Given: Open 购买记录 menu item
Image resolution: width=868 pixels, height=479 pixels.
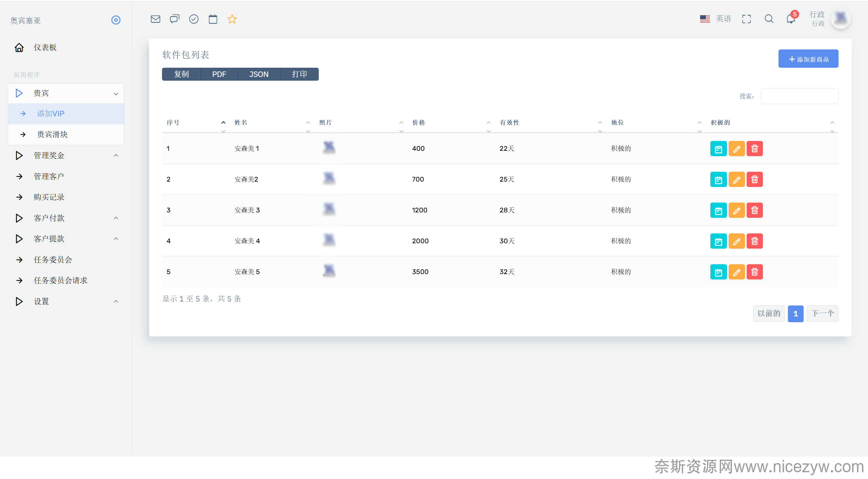Looking at the screenshot, I should 66,197.
